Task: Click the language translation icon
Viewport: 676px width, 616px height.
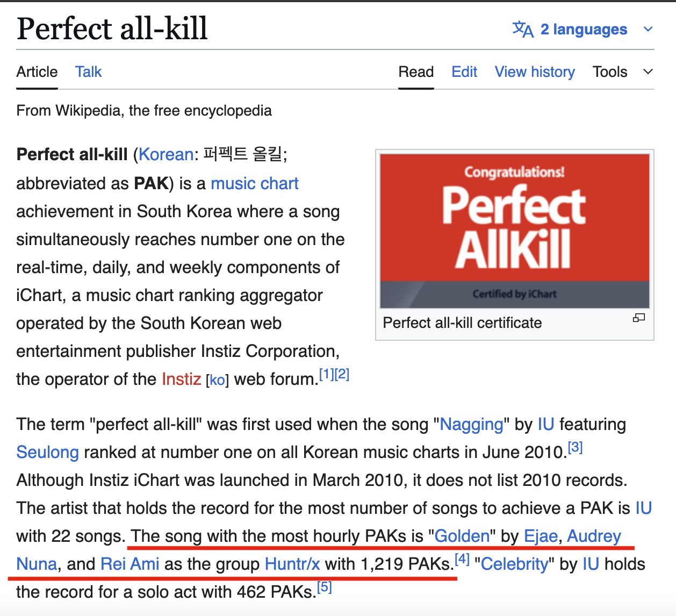Action: pyautogui.click(x=523, y=29)
